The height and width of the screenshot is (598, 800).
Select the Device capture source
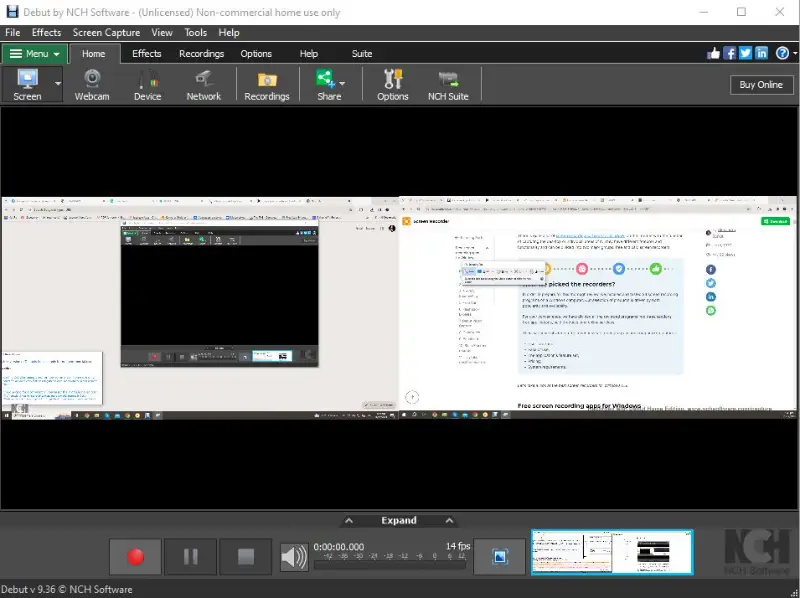(147, 85)
